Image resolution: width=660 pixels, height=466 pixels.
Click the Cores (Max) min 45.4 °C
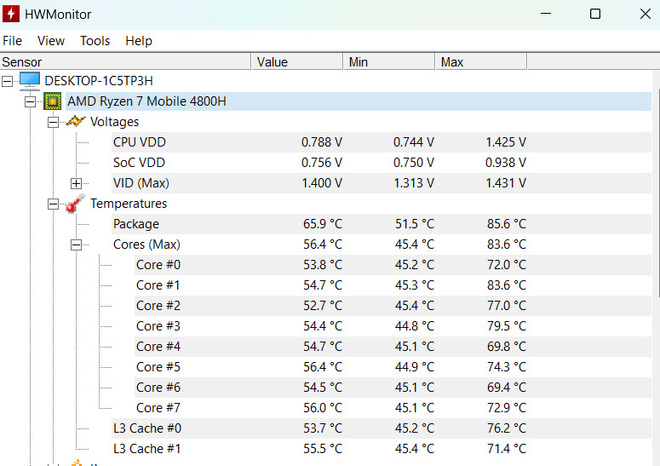(x=414, y=244)
